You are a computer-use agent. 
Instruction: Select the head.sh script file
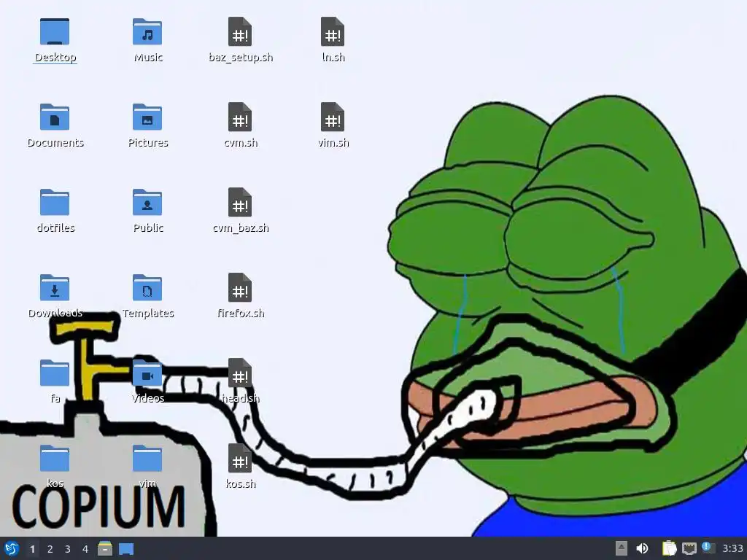pyautogui.click(x=239, y=373)
